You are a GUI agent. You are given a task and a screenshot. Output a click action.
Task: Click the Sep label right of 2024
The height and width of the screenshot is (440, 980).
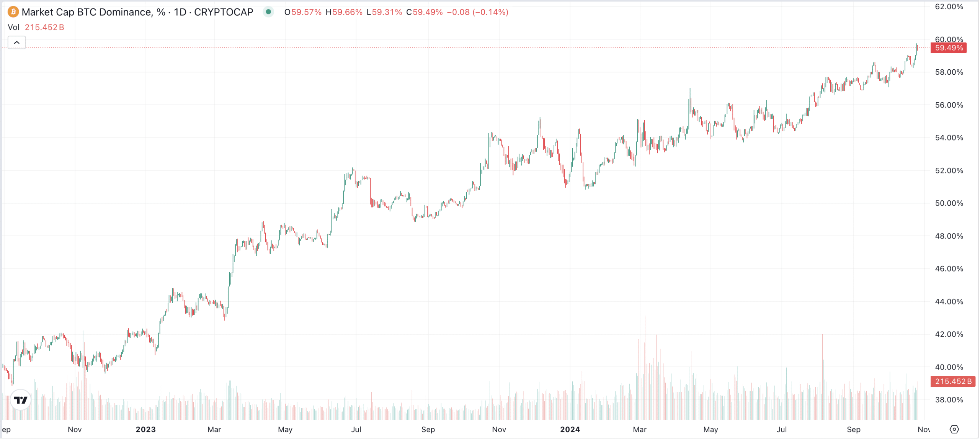(x=854, y=429)
